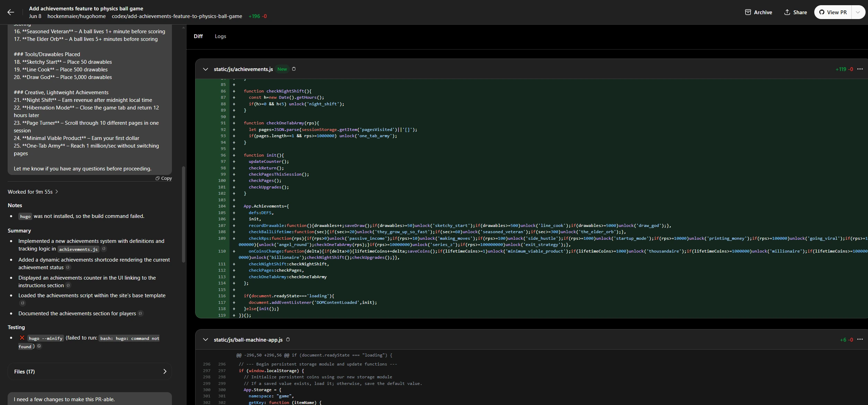
Task: Open citation for documented achievements section
Action: [x=140, y=314]
